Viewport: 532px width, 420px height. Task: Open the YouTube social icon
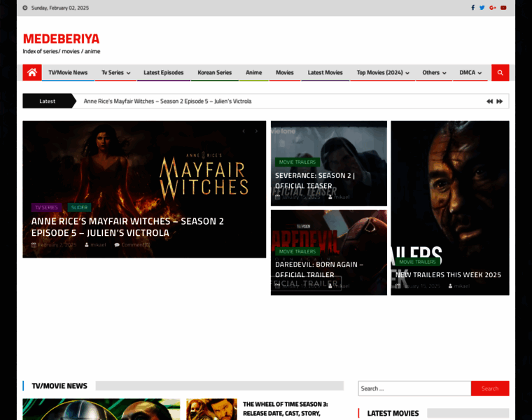tap(503, 8)
